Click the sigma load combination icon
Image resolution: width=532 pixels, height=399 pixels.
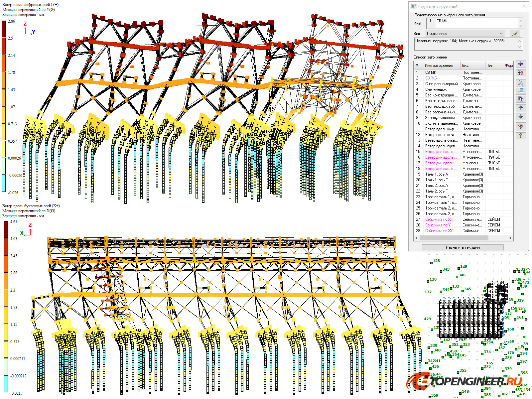coord(521,72)
